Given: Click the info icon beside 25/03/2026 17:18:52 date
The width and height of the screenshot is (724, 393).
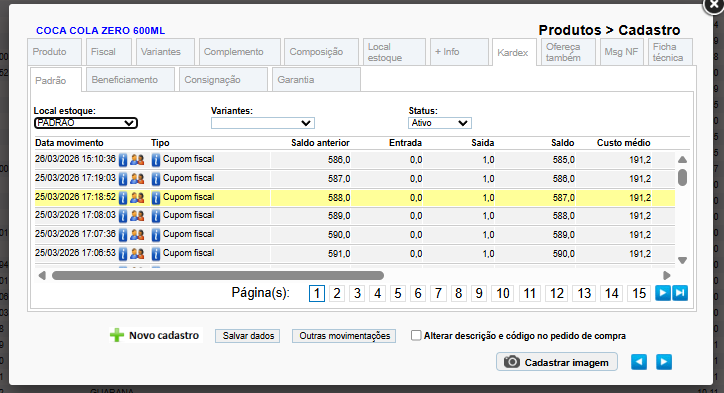Looking at the screenshot, I should click(x=123, y=198).
